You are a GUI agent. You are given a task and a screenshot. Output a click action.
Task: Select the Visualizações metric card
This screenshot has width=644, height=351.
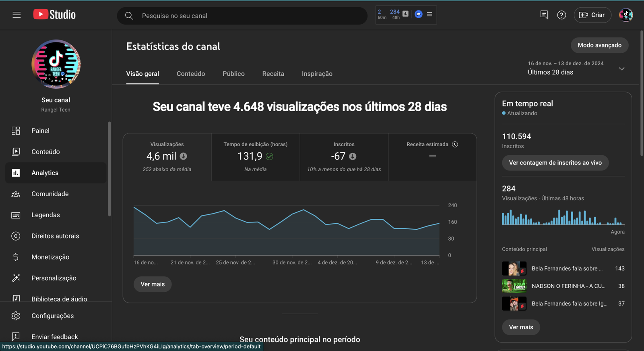[x=167, y=157]
